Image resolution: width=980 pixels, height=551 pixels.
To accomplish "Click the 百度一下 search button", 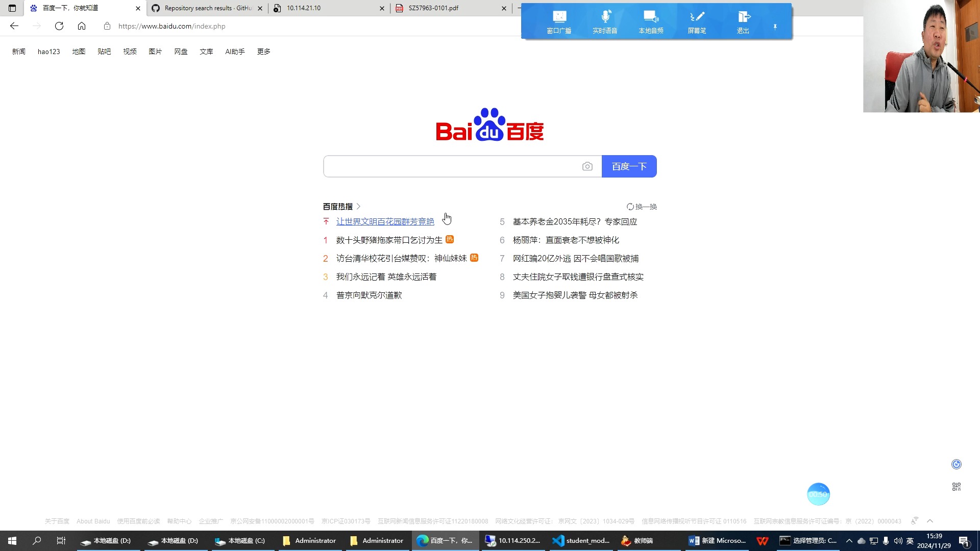I will (629, 166).
